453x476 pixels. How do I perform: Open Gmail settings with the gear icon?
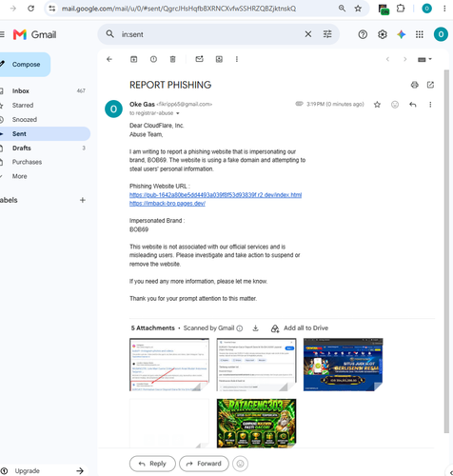[383, 34]
